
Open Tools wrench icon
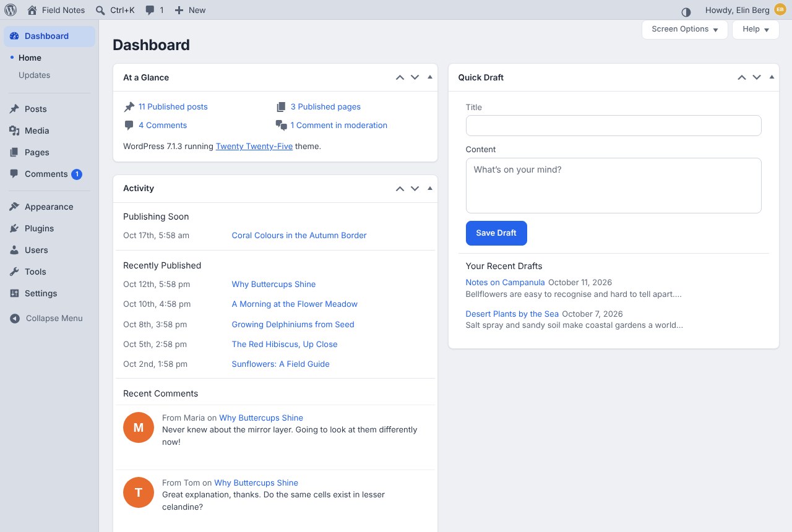pos(14,272)
